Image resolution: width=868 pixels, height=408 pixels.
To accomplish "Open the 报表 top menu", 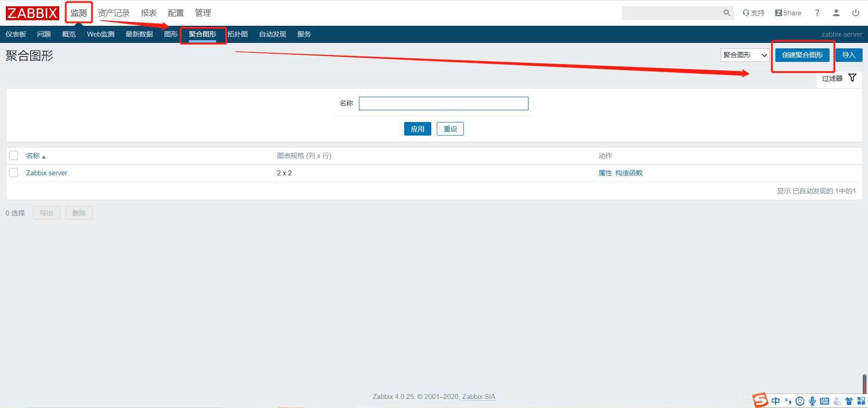I will 149,13.
